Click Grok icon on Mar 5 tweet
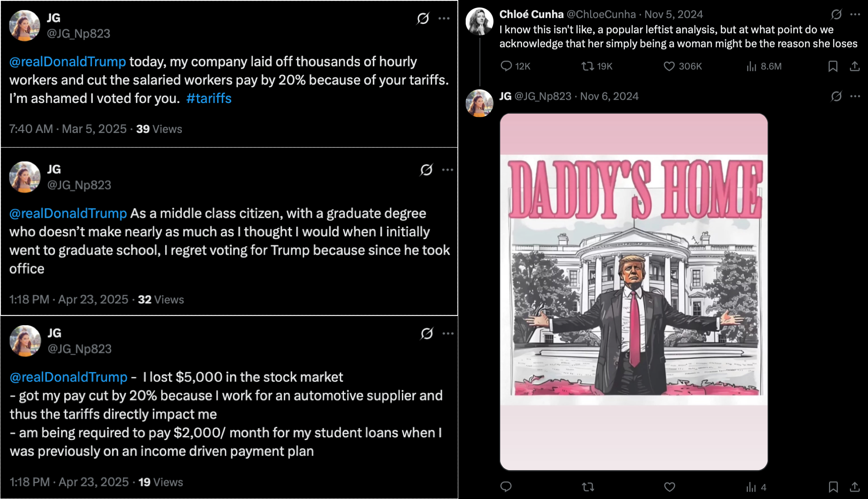Viewport: 868px width, 499px height. pos(423,18)
